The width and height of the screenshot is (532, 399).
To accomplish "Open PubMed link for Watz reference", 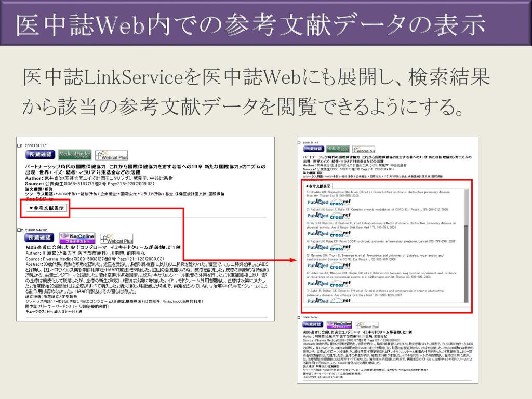I will click(318, 233).
